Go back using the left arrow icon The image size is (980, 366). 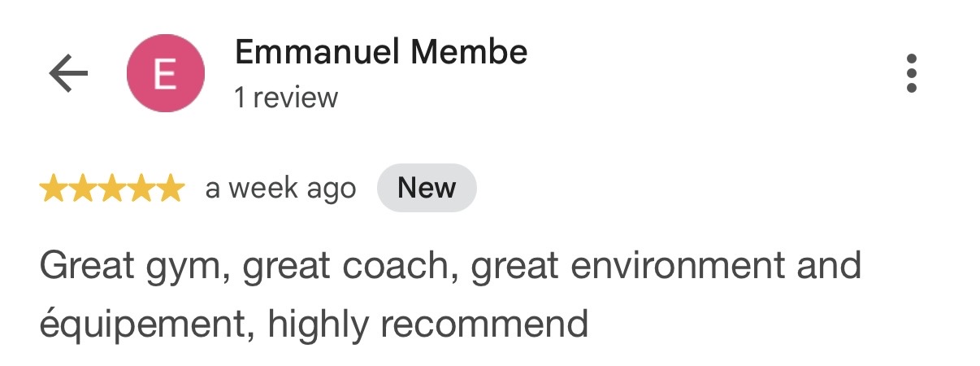pos(68,74)
